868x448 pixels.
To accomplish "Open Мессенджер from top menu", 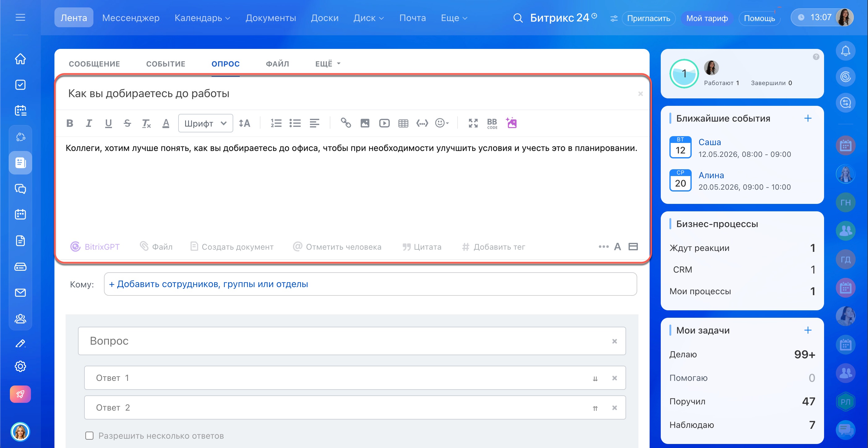I will 131,18.
